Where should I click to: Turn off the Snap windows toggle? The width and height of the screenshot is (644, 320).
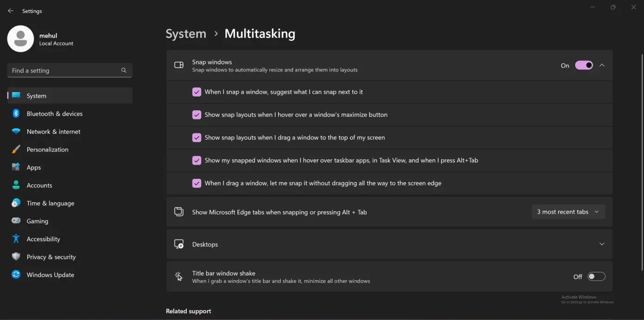tap(584, 65)
